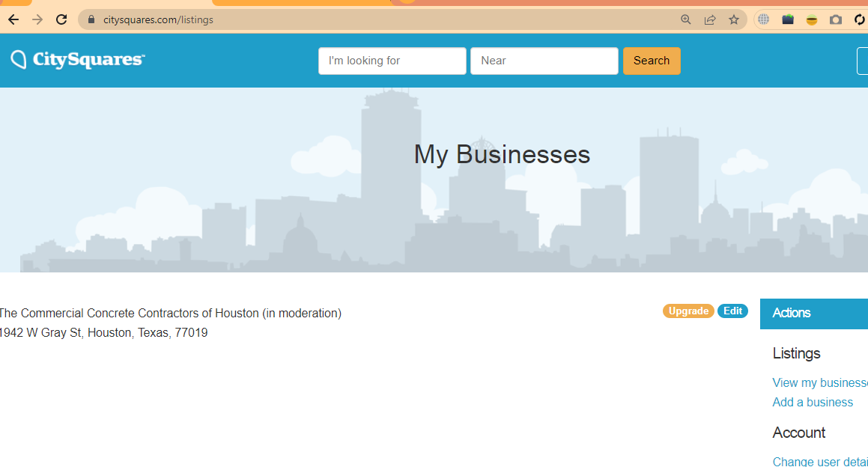Click the Listings section heading
868x467 pixels.
click(x=796, y=353)
